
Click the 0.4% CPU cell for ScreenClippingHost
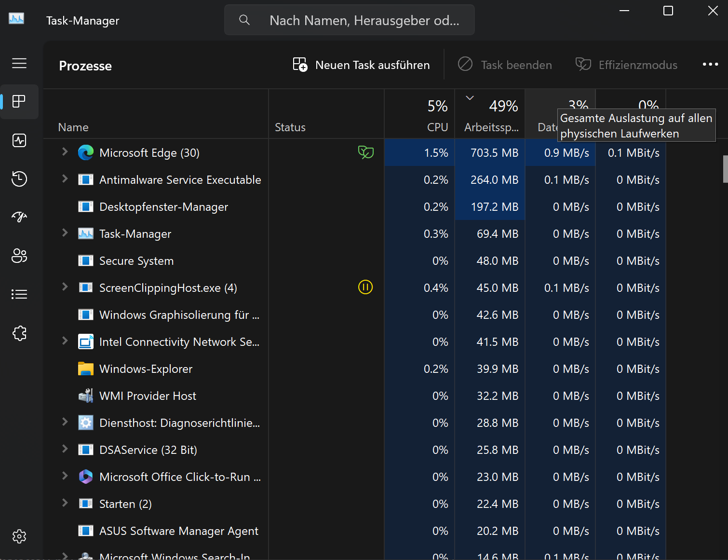coord(419,287)
